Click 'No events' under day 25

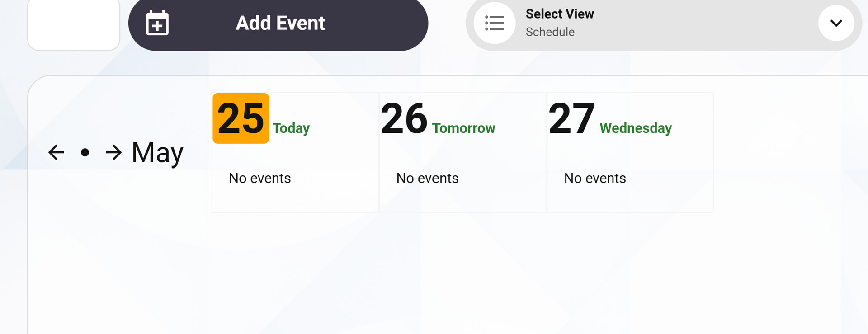[260, 178]
